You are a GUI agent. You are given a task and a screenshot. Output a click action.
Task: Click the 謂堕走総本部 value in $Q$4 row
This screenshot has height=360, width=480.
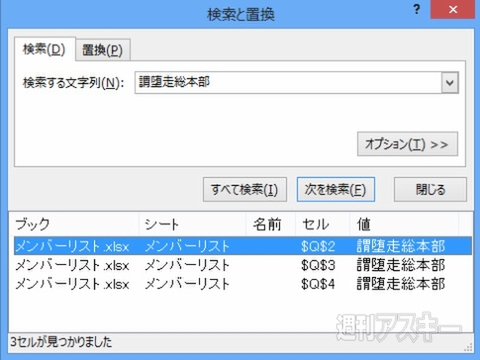click(x=401, y=284)
